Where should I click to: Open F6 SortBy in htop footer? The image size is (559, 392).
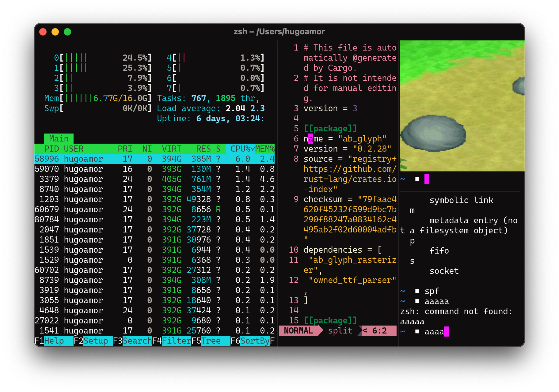(250, 341)
